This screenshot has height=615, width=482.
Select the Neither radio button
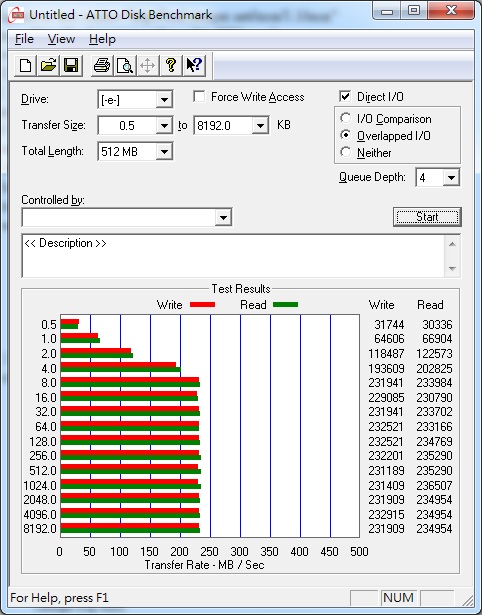pos(346,152)
